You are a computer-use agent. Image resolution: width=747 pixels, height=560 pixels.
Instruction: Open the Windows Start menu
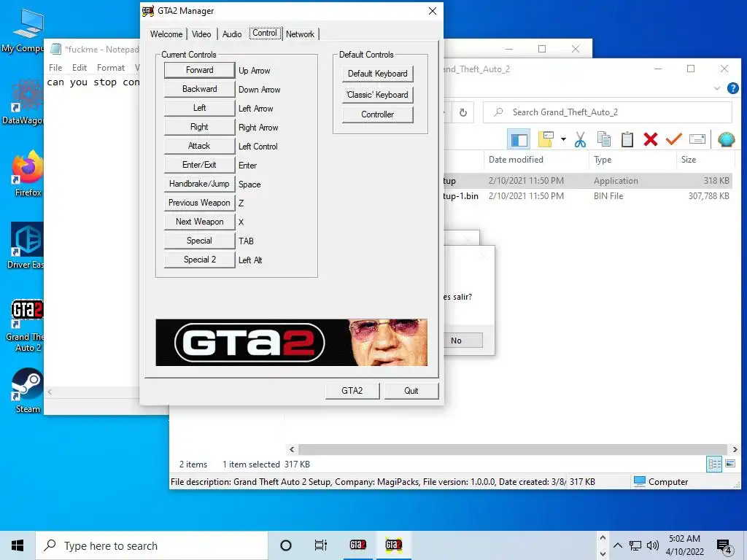[x=18, y=545]
